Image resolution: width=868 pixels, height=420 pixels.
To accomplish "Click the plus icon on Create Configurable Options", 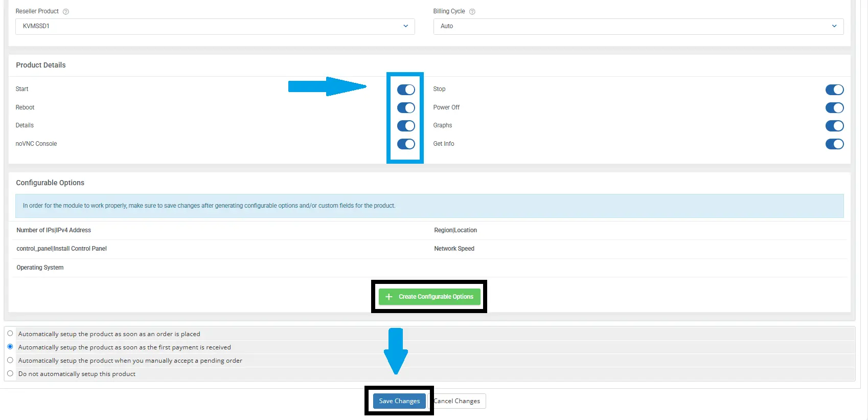I will [x=389, y=297].
